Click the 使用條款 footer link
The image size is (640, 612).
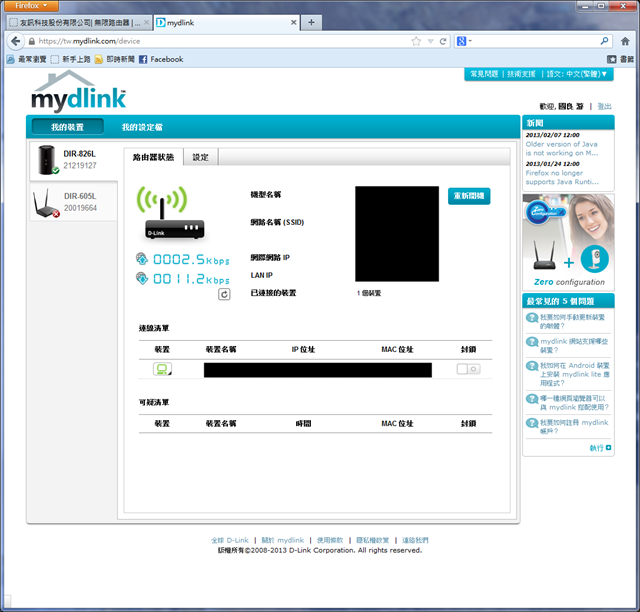pos(330,540)
